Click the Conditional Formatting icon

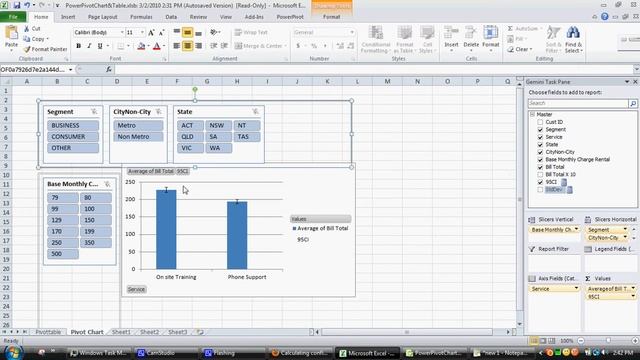click(x=376, y=33)
